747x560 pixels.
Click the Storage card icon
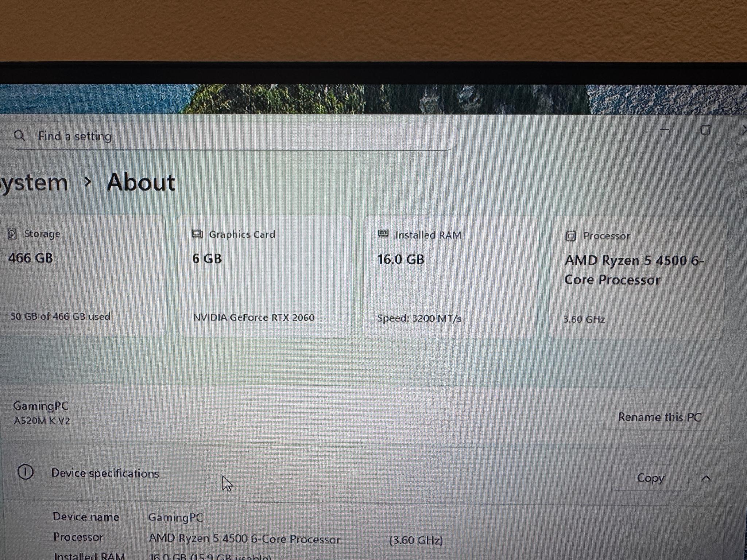click(12, 234)
